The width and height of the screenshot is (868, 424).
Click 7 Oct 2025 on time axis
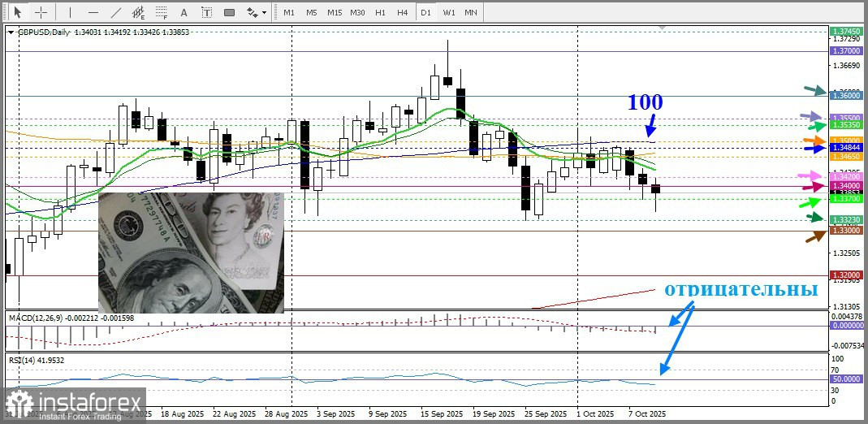click(x=647, y=414)
